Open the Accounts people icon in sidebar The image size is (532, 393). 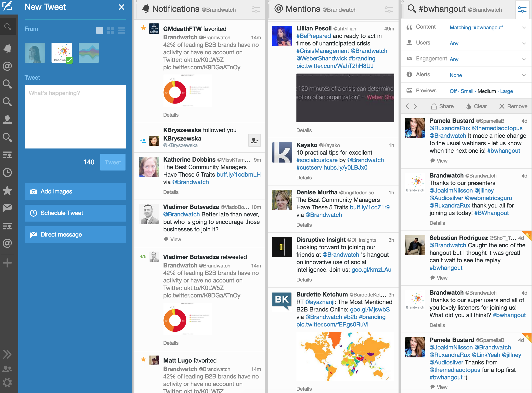coord(7,368)
